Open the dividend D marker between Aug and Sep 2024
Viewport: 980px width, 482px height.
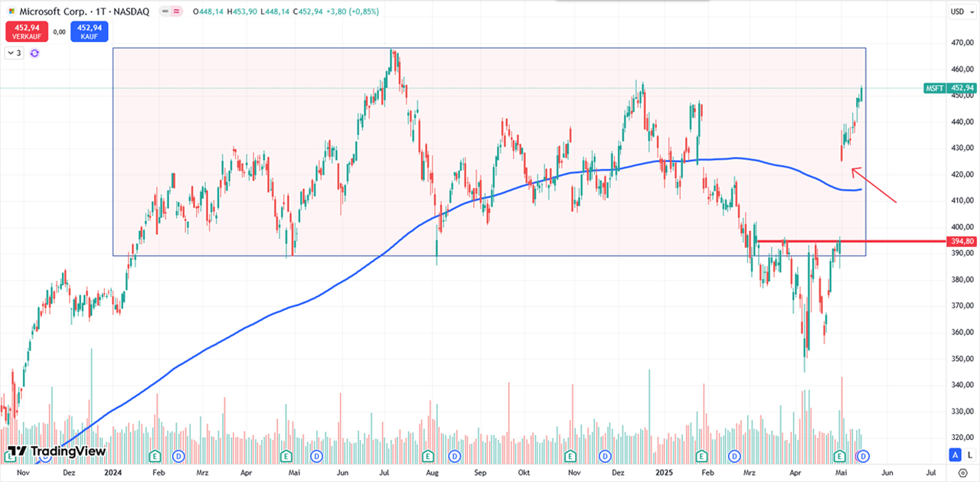pos(454,456)
